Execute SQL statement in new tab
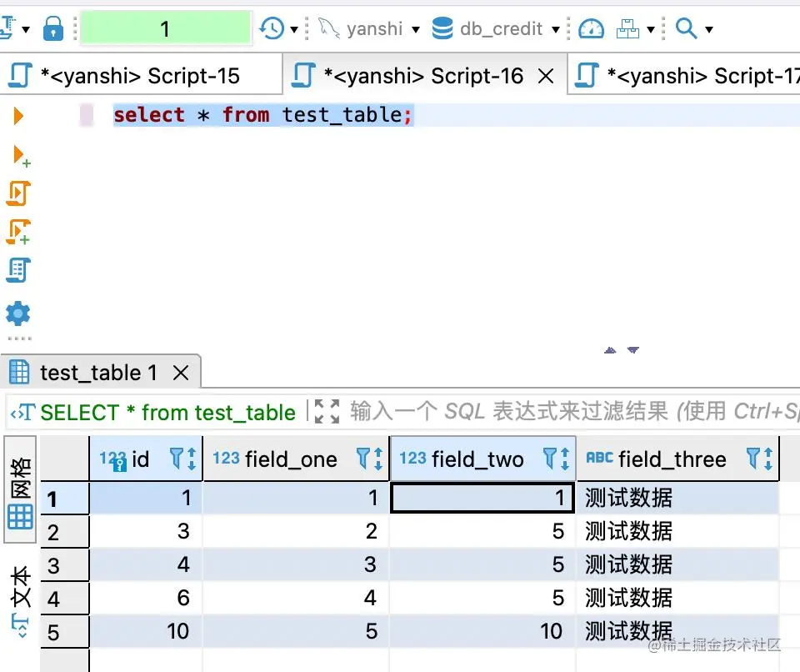 pos(18,155)
